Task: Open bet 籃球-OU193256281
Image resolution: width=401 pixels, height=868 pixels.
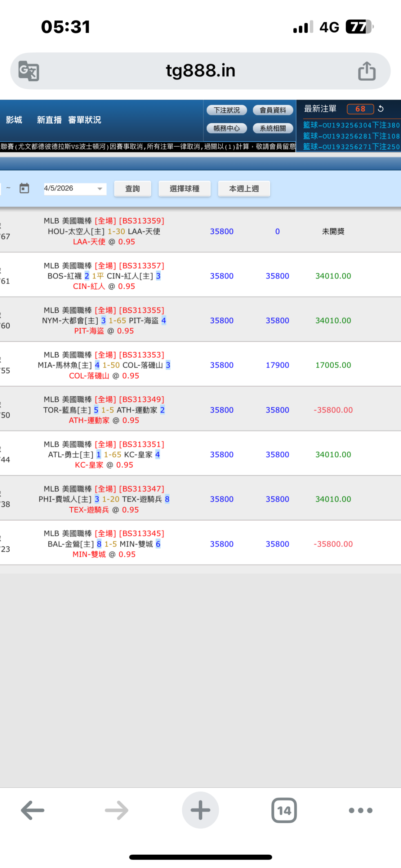Action: click(x=351, y=136)
